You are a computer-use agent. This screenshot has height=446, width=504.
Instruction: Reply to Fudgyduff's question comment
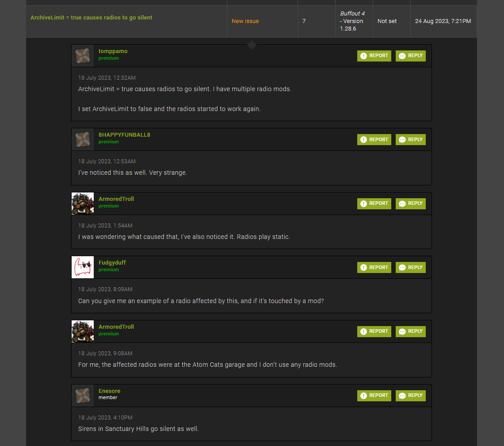tap(410, 267)
